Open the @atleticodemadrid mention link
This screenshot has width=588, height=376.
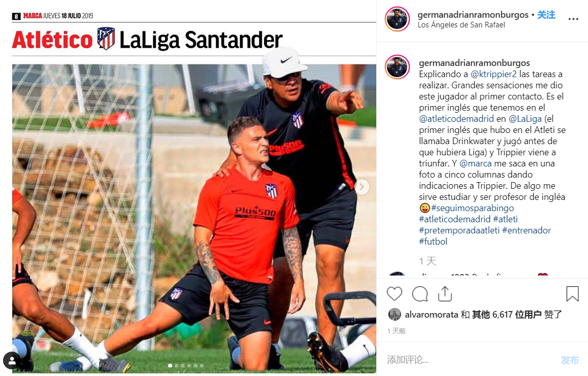point(456,118)
